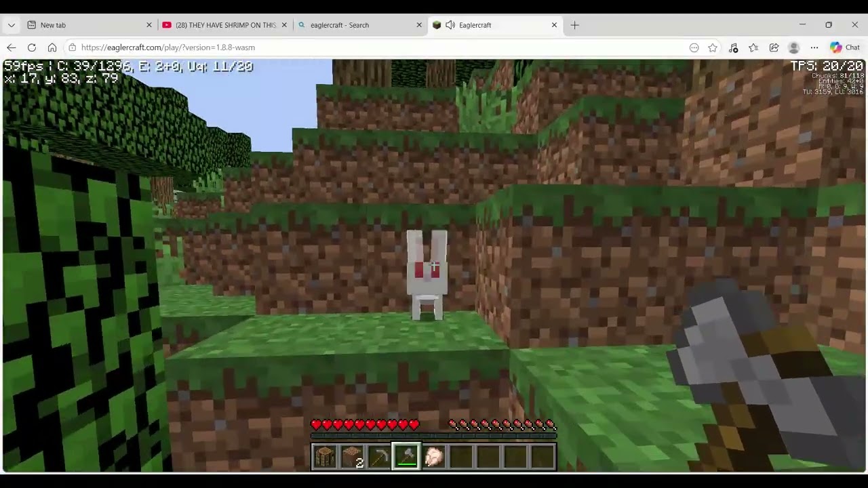
Task: Close the New tab tab
Action: [149, 25]
